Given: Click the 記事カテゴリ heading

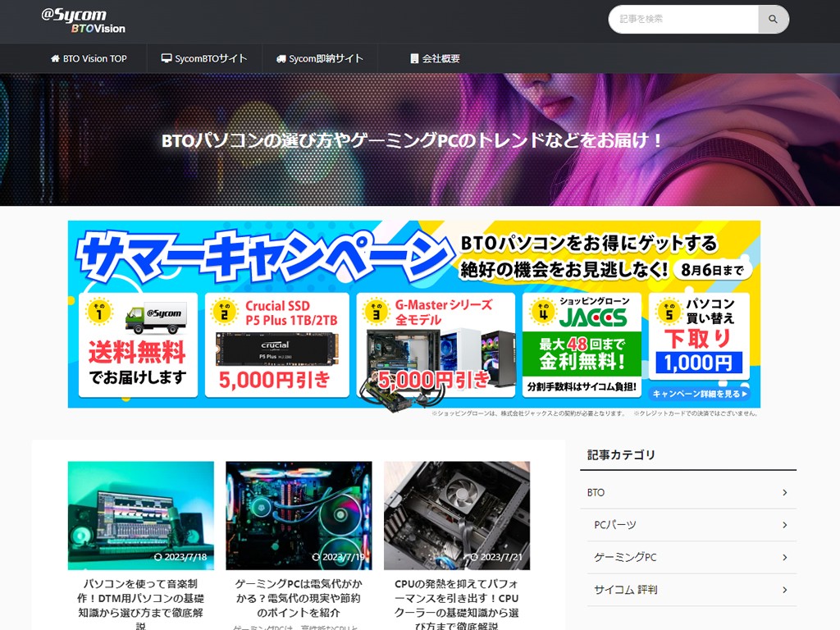Looking at the screenshot, I should (621, 454).
